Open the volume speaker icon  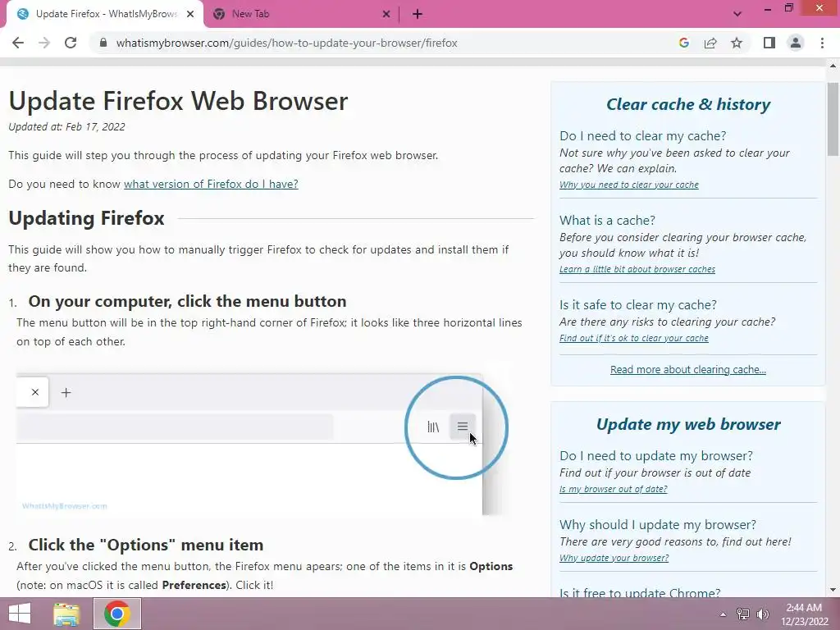tap(762, 614)
